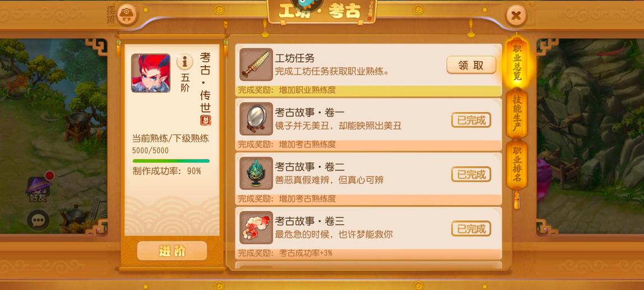Click 已完成 for 考古故事·卷二
This screenshot has width=644, height=290.
pos(471,174)
